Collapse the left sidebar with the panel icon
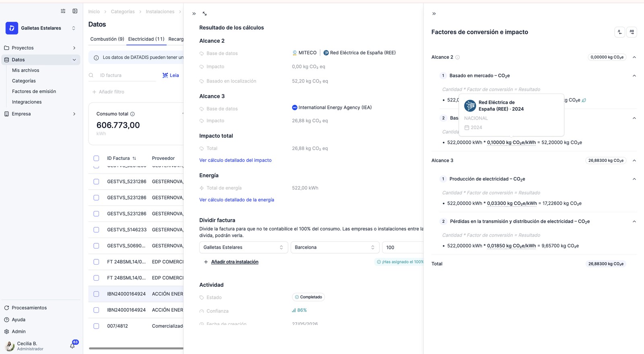Image resolution: width=644 pixels, height=354 pixels. pos(75,11)
